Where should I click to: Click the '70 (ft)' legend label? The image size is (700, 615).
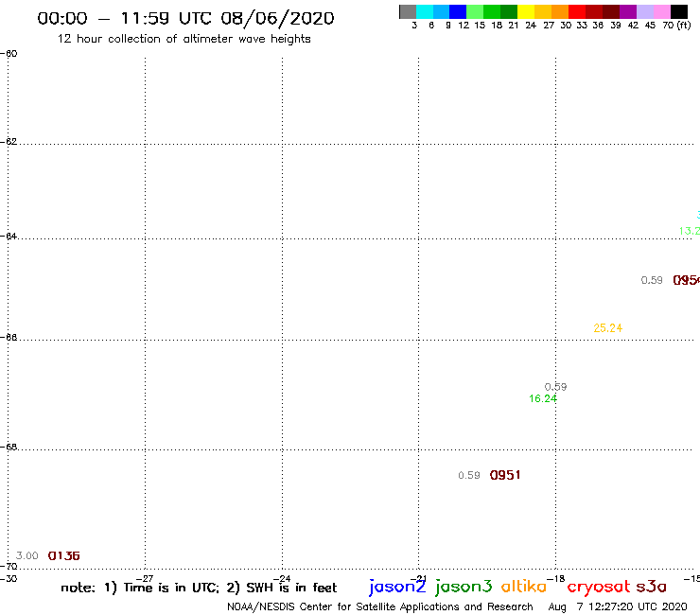tap(676, 26)
